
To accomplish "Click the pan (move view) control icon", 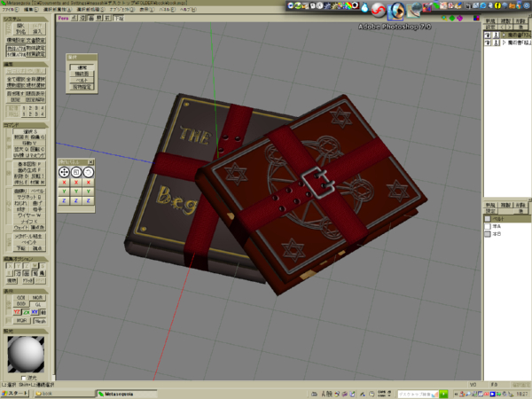I will coord(64,171).
